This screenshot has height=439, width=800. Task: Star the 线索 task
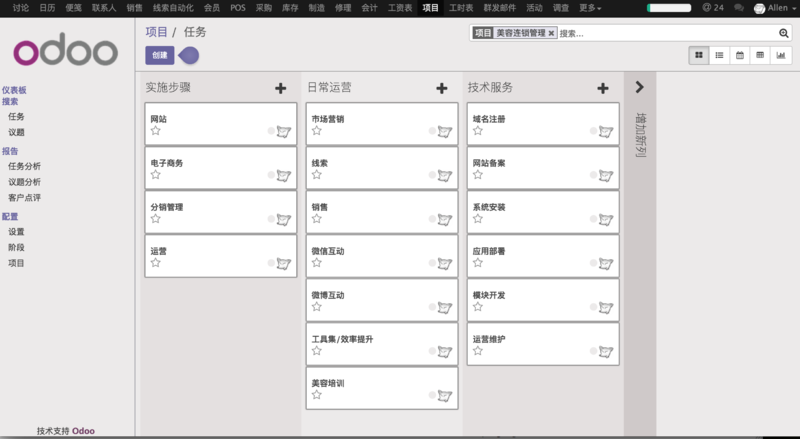click(x=317, y=175)
